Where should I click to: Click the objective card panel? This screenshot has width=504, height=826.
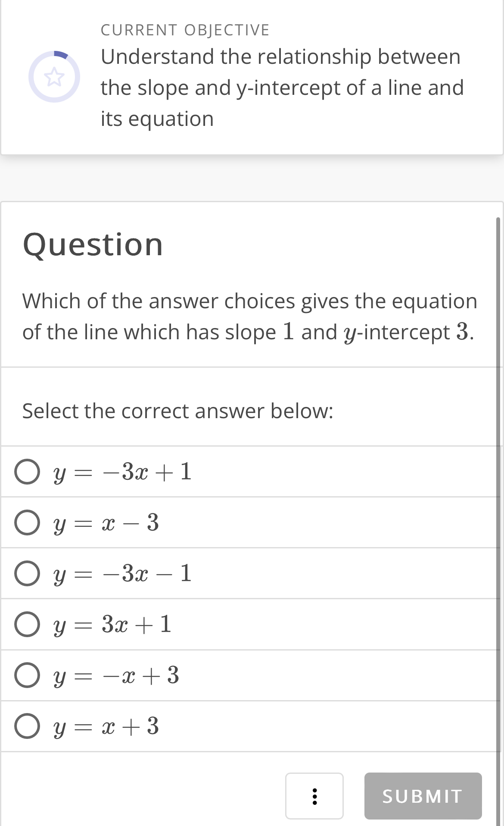click(252, 78)
